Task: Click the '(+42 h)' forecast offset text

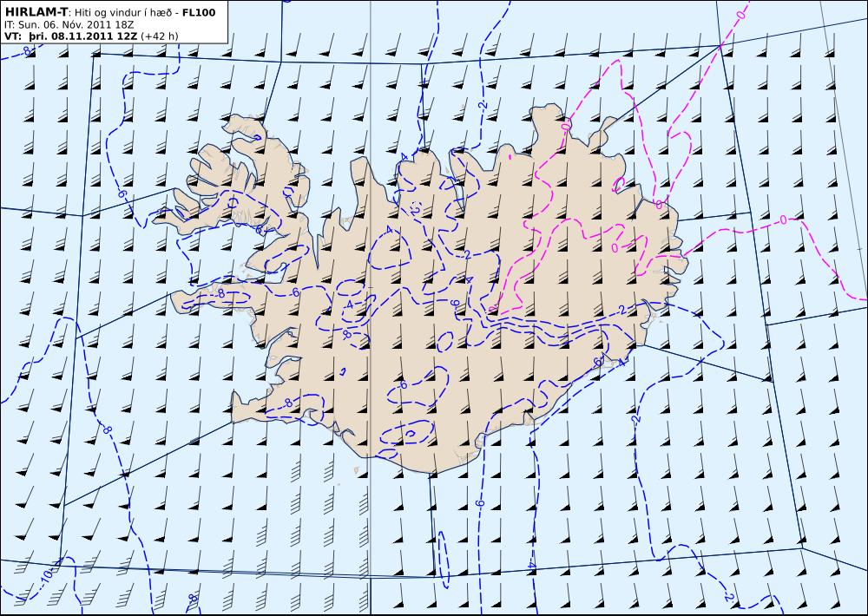Action: (x=160, y=36)
